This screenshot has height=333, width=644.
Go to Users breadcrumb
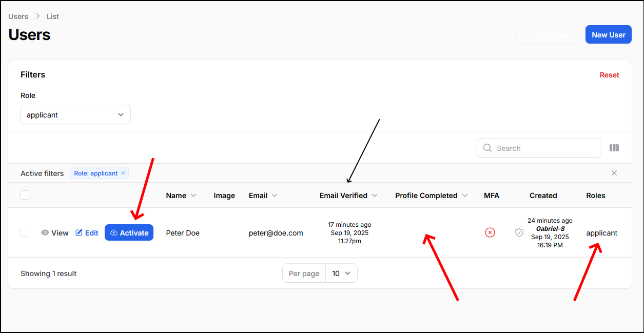coord(18,16)
